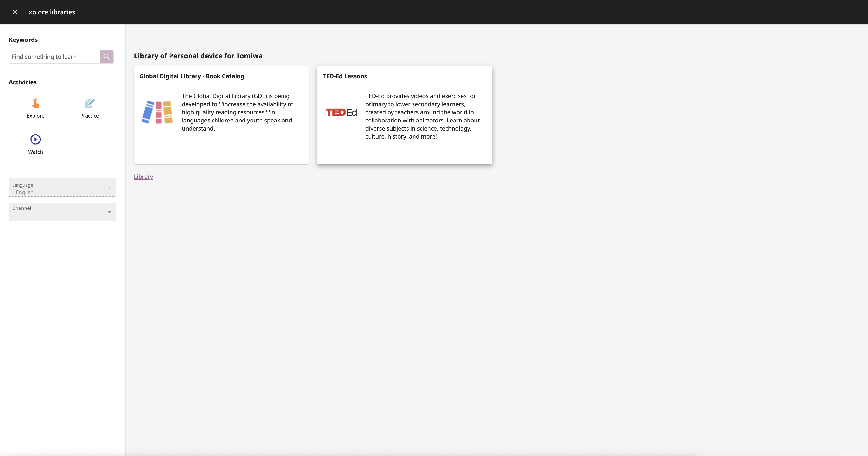The width and height of the screenshot is (868, 456).
Task: Open the Library link
Action: (143, 176)
